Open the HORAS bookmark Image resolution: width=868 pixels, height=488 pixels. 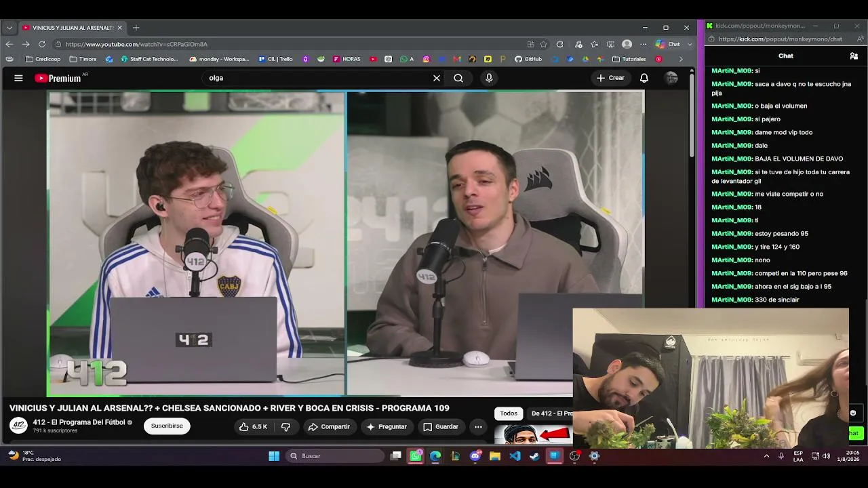click(347, 59)
